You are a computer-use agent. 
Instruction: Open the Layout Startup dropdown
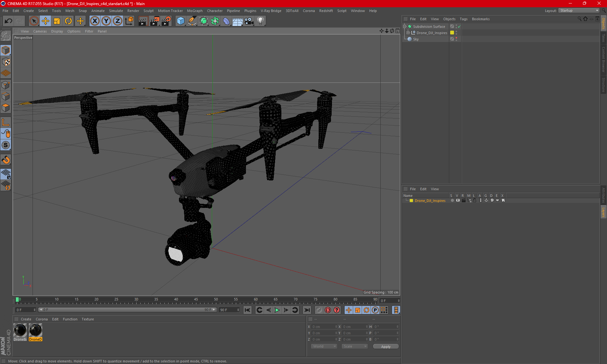click(x=579, y=10)
